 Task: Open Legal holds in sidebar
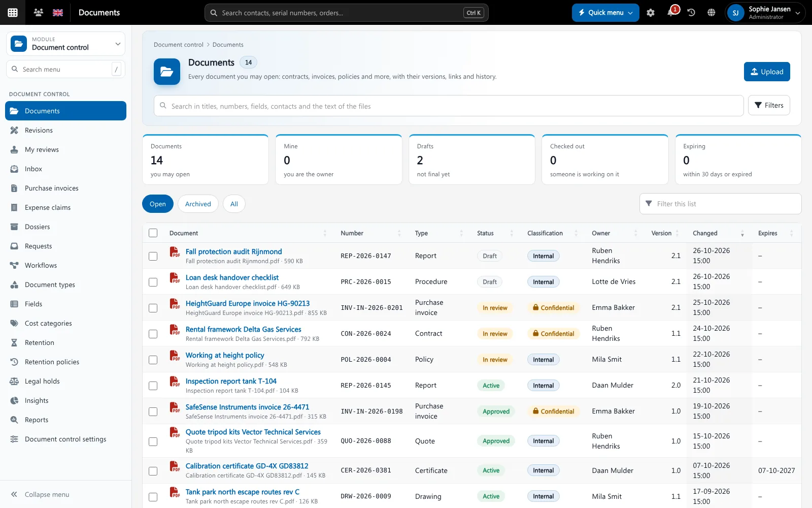click(x=66, y=381)
